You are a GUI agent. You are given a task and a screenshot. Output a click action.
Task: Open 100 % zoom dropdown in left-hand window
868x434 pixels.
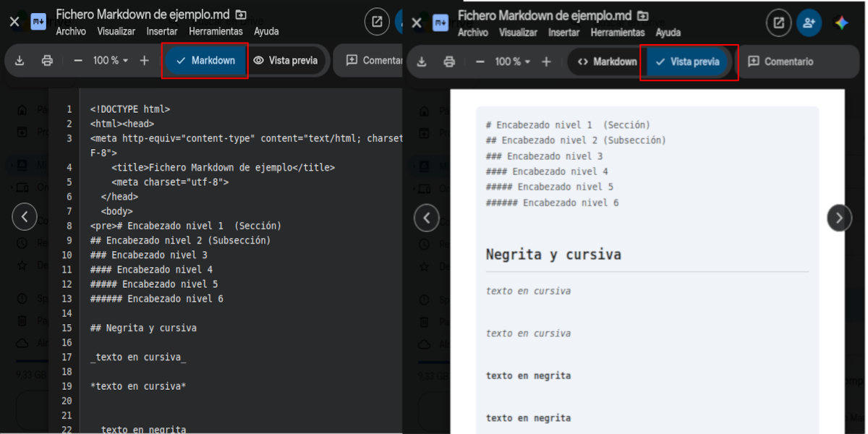[111, 61]
